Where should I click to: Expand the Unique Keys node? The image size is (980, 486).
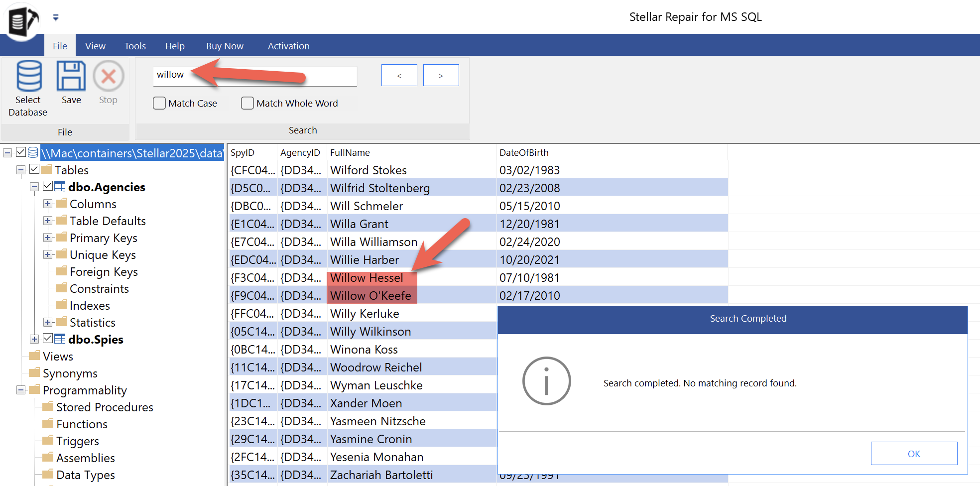click(48, 254)
